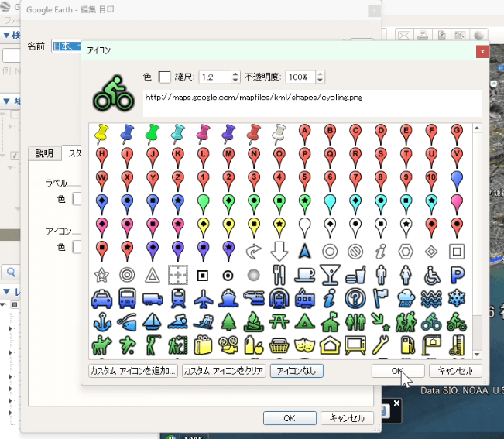Increase the icon scale stepper value
The width and height of the screenshot is (504, 439).
click(235, 74)
